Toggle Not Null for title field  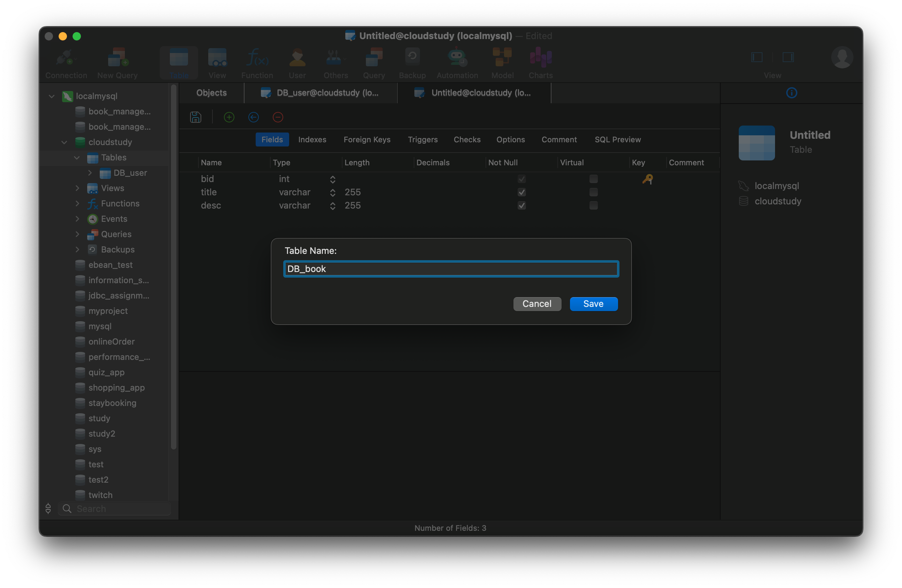click(x=522, y=192)
